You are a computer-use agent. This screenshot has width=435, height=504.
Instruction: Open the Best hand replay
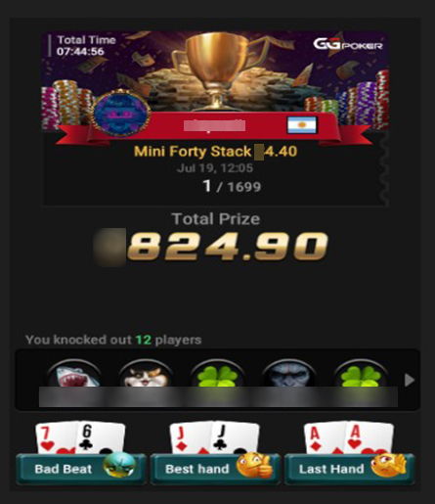coord(215,469)
